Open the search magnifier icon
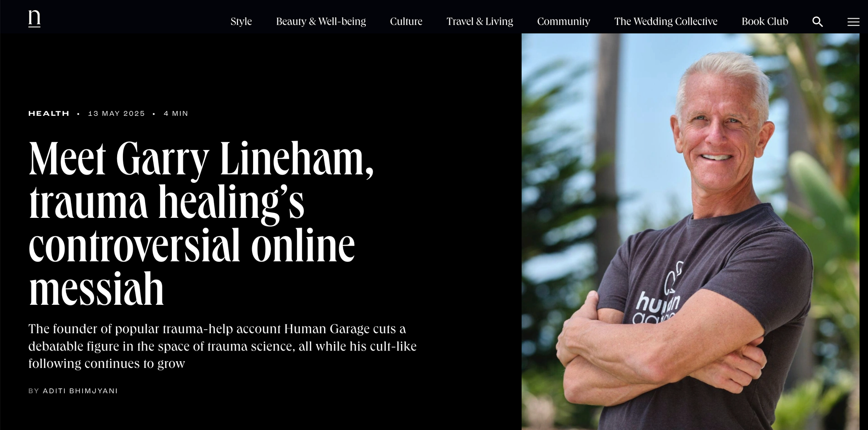The image size is (868, 430). point(817,22)
